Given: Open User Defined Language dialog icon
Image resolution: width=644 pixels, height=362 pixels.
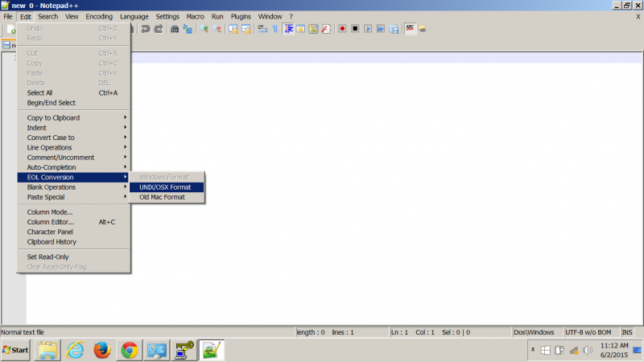Looking at the screenshot, I should tap(300, 29).
